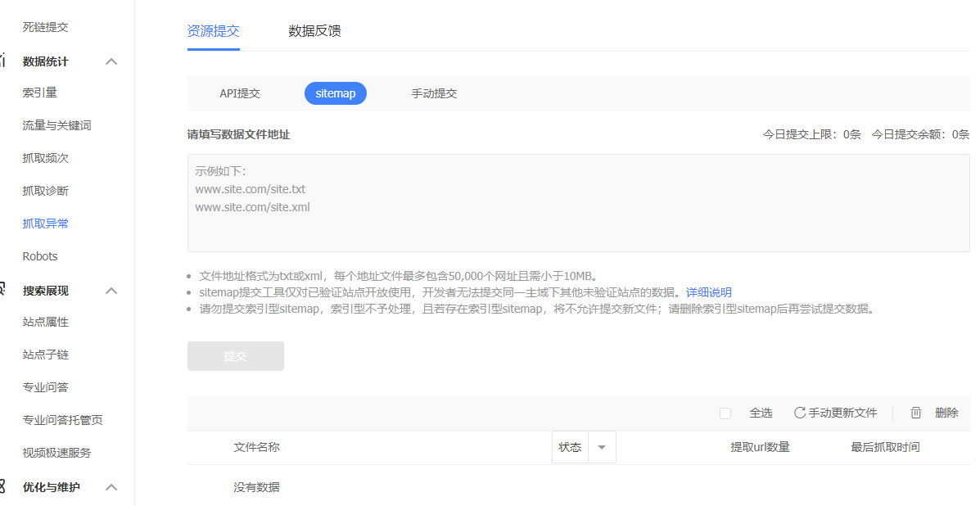Open 专业问答托管页 in the sidebar
980x506 pixels.
(62, 420)
